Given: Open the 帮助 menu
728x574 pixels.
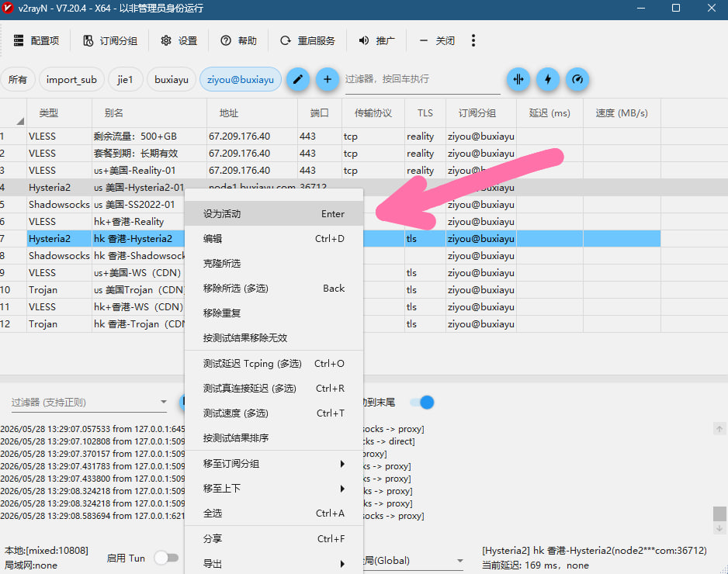Looking at the screenshot, I should coord(238,41).
